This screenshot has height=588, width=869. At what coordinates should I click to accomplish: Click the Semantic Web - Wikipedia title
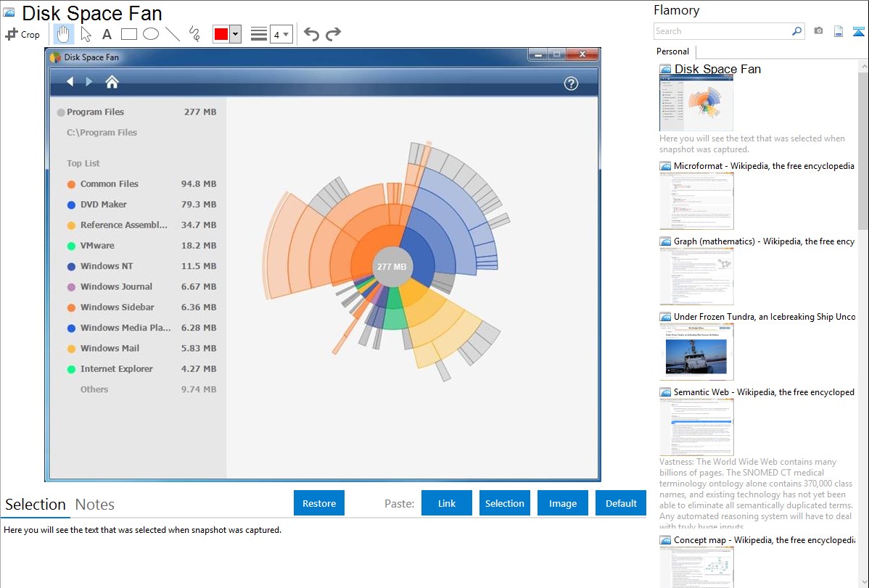coord(764,392)
